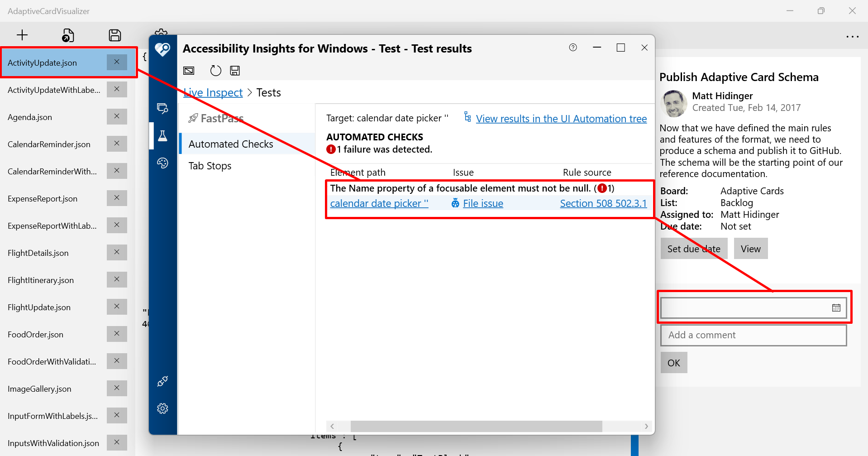868x456 pixels.
Task: Refresh test results with circular arrow icon
Action: pyautogui.click(x=215, y=70)
